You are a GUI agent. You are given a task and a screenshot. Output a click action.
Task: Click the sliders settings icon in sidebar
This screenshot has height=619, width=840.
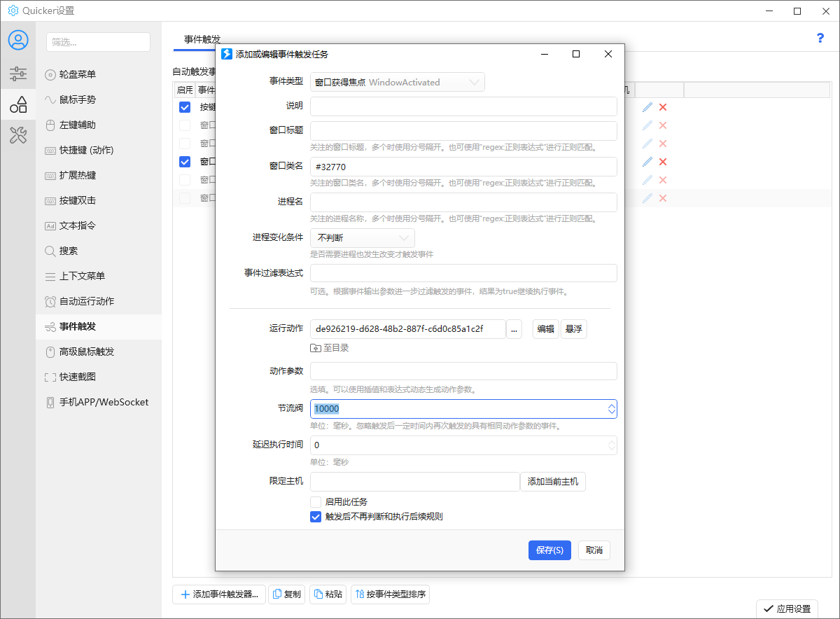click(18, 74)
